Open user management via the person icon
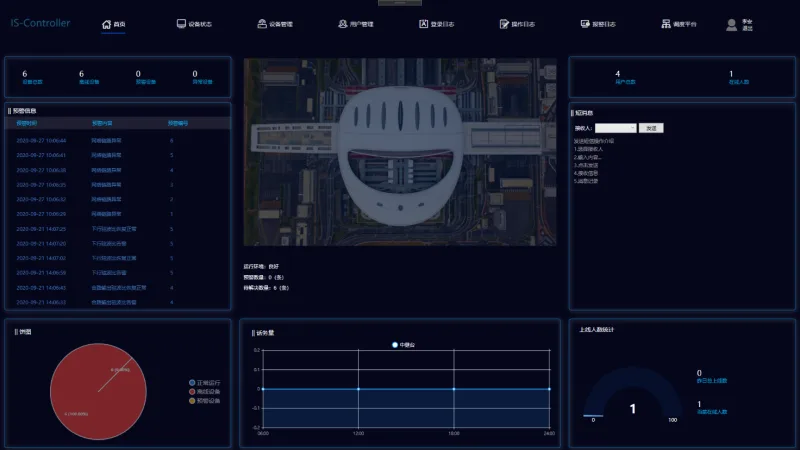Image resolution: width=800 pixels, height=450 pixels. [x=342, y=23]
